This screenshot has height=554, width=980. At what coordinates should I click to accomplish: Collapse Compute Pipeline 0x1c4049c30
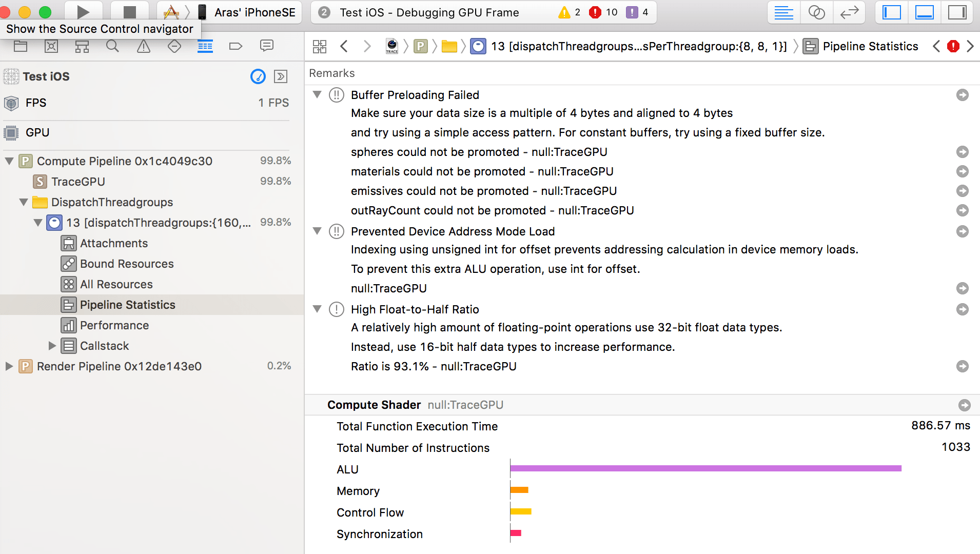[9, 161]
